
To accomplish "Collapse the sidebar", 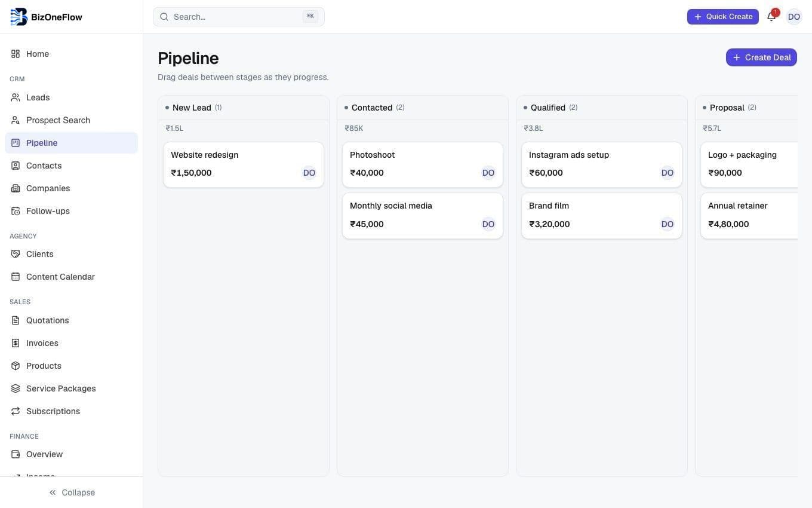I will [x=72, y=492].
